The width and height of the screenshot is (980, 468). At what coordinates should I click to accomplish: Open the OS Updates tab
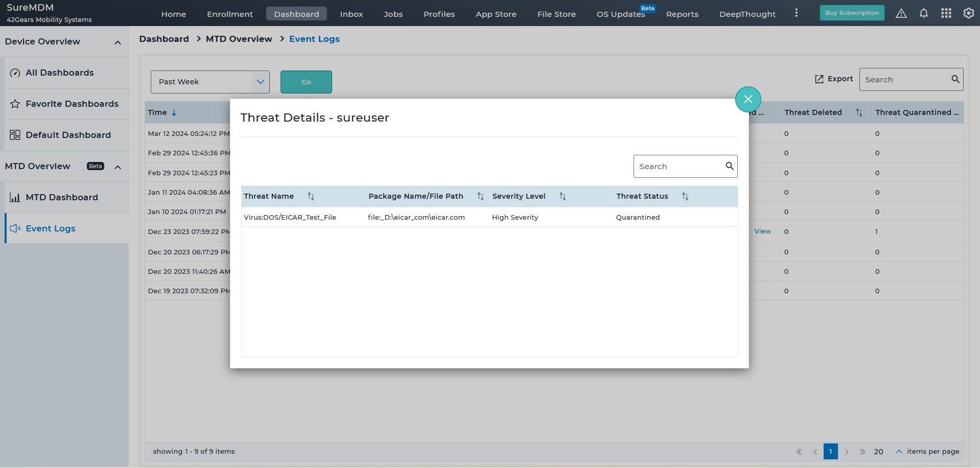pyautogui.click(x=621, y=14)
